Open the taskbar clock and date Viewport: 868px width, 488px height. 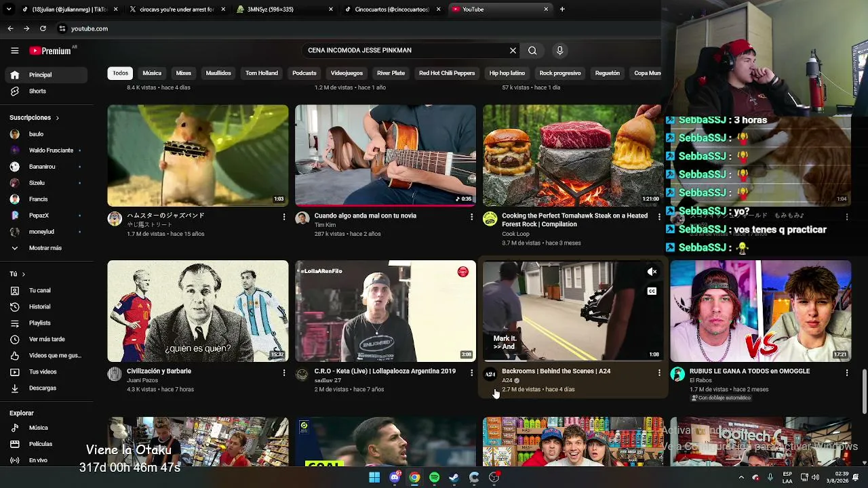tap(837, 477)
